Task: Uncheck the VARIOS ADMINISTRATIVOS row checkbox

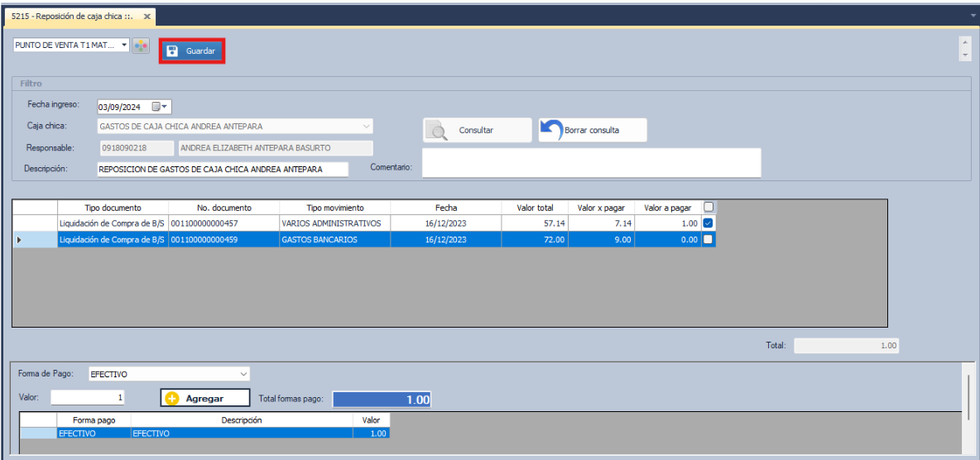Action: coord(709,223)
